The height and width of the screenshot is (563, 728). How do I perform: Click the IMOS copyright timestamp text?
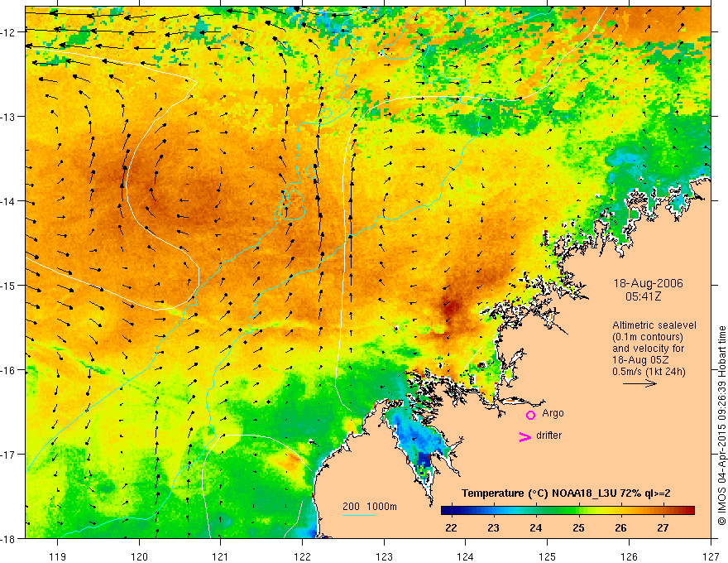[721, 426]
